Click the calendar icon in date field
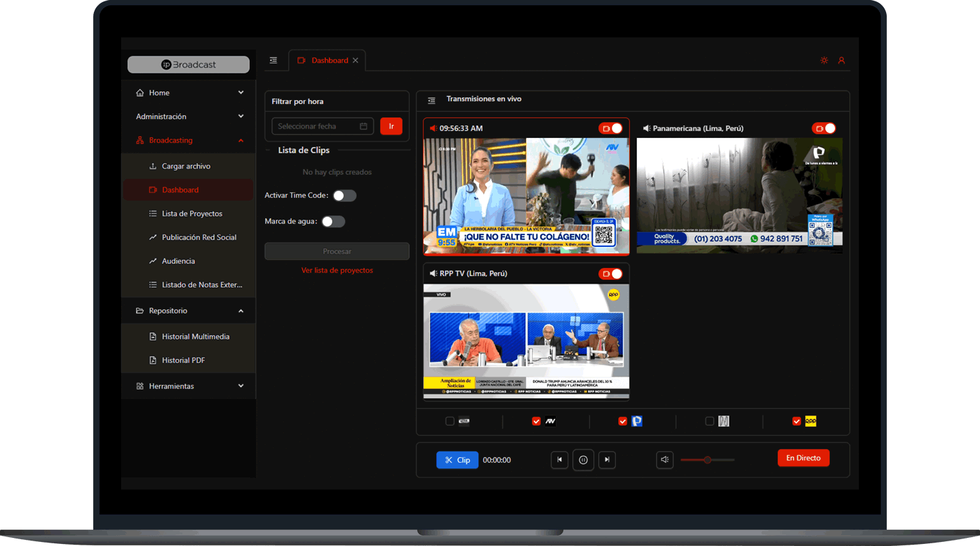 click(x=363, y=126)
